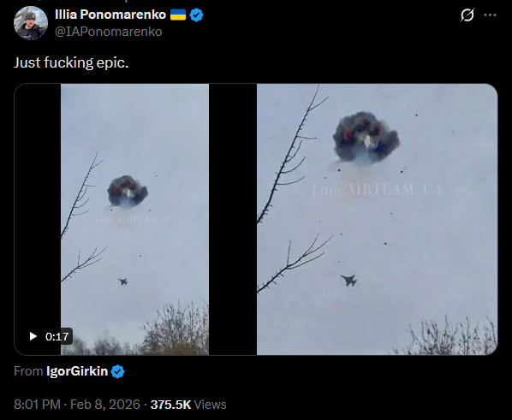512x420 pixels.
Task: Click the blue verified badge beside Ponomarenko
Action: (x=196, y=15)
